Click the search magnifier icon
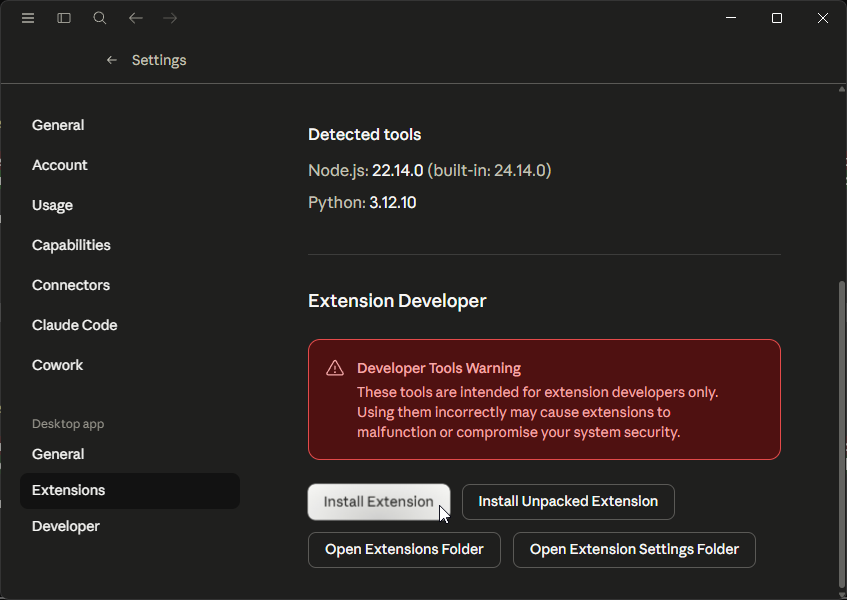 tap(99, 17)
